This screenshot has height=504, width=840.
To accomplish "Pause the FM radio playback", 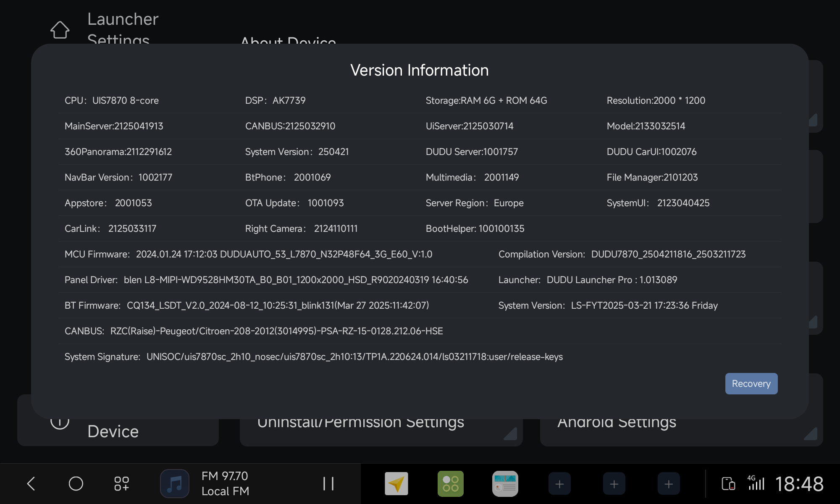I will tap(328, 483).
